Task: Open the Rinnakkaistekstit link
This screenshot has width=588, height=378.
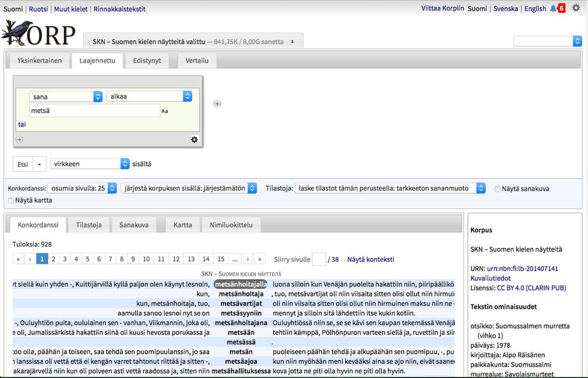Action: (x=120, y=9)
